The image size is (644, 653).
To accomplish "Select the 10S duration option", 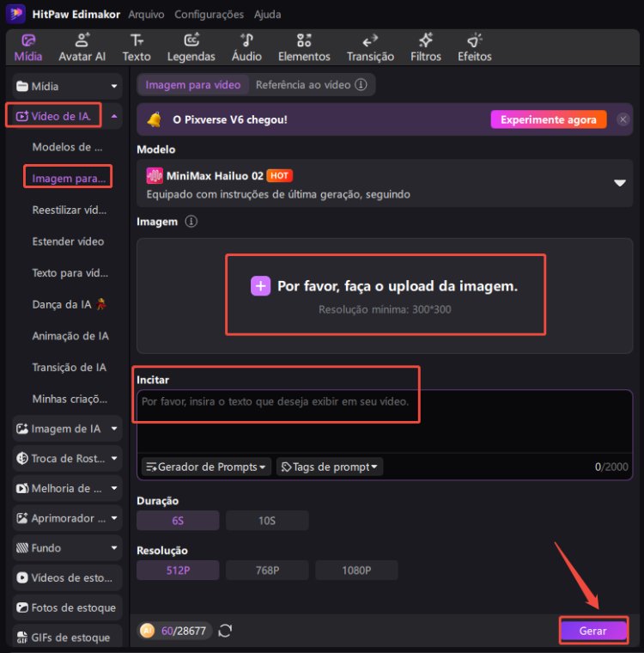I will click(x=267, y=521).
